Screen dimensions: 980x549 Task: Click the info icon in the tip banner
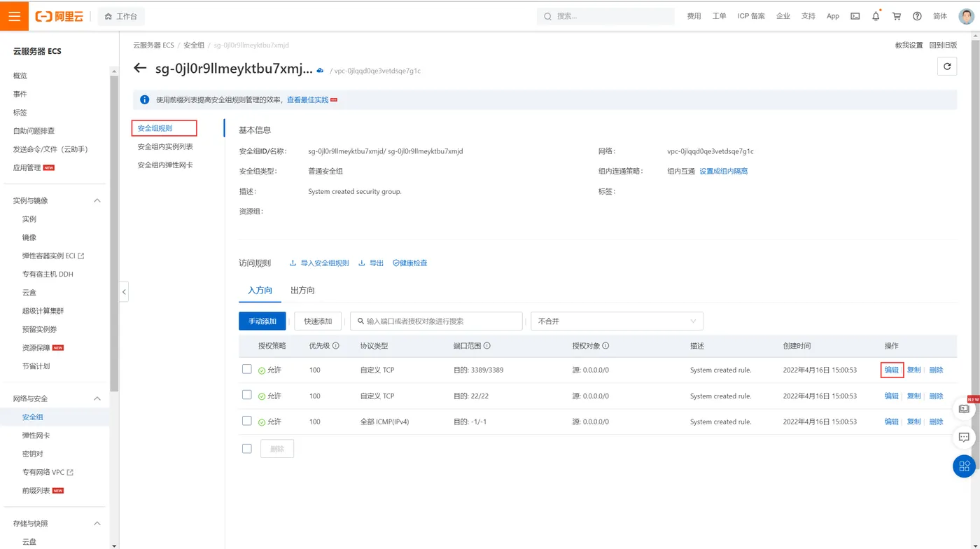pyautogui.click(x=144, y=100)
